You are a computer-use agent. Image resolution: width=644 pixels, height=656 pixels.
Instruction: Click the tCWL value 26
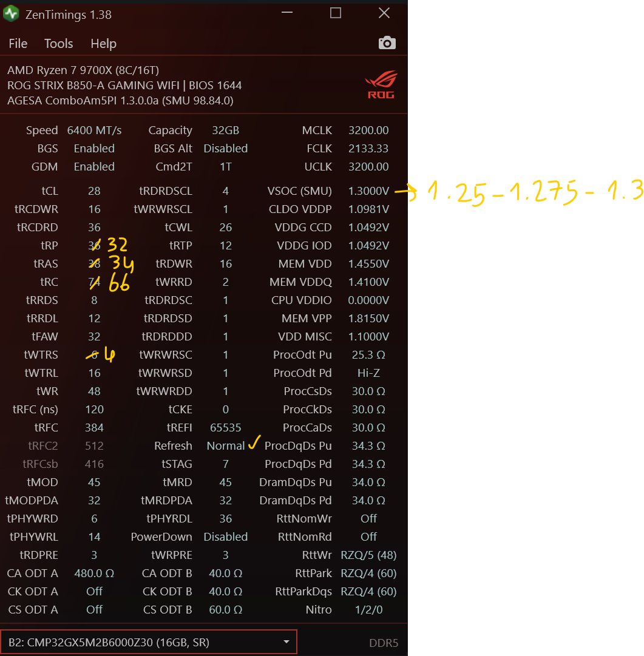[226, 228]
